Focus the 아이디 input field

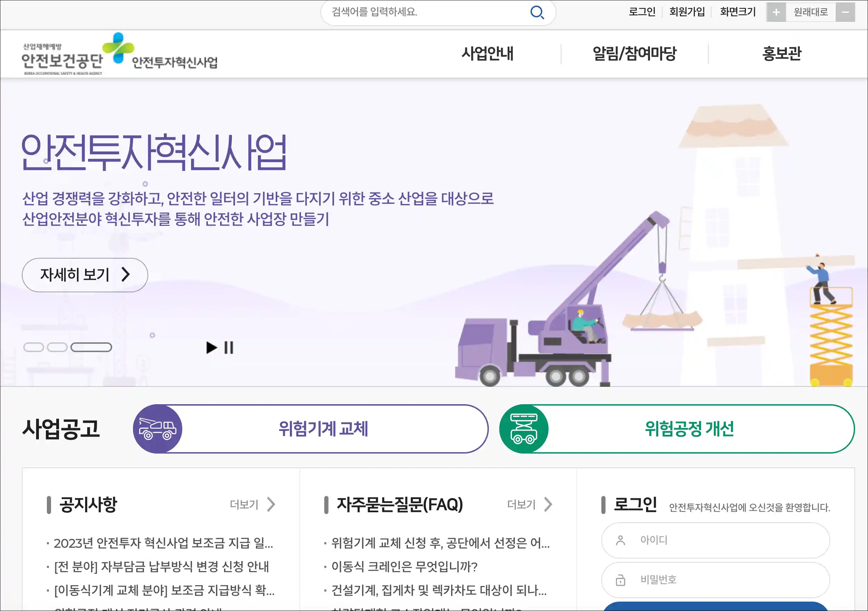pos(715,540)
